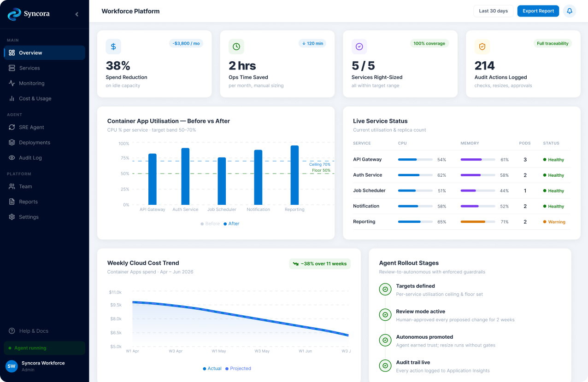
Task: Click the Full traceability badge
Action: [553, 43]
